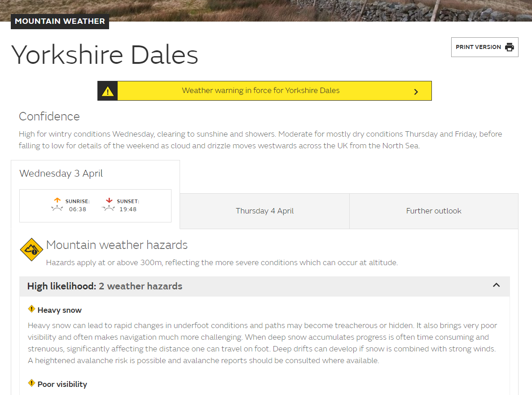532x395 pixels.
Task: Click the sunrise and sunset info box
Action: (95, 205)
